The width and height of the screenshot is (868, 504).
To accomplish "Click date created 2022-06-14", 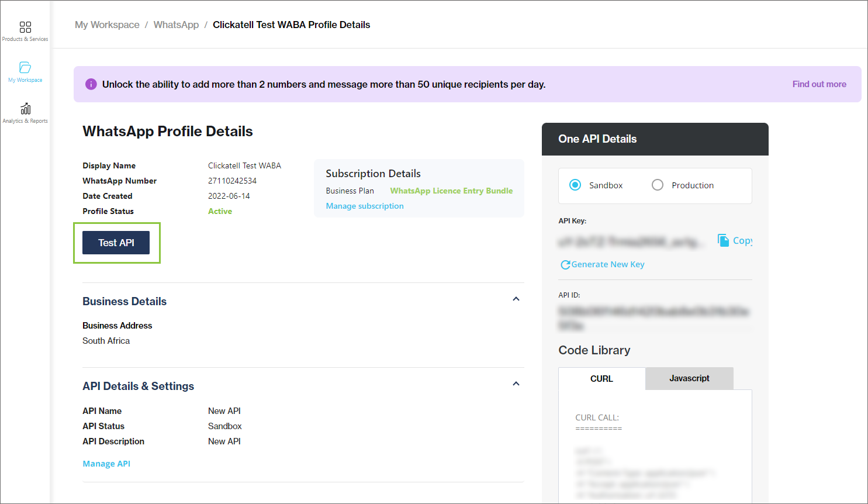I will [229, 196].
